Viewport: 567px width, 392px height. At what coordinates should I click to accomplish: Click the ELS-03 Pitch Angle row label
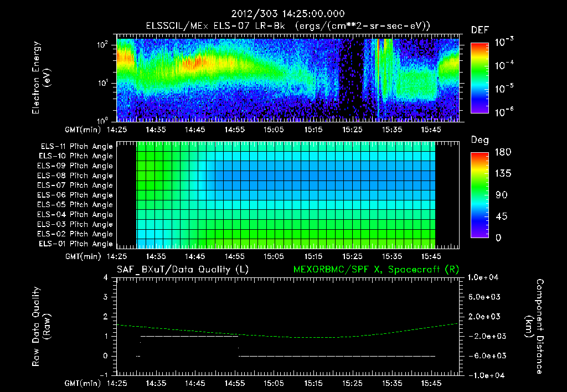75,225
